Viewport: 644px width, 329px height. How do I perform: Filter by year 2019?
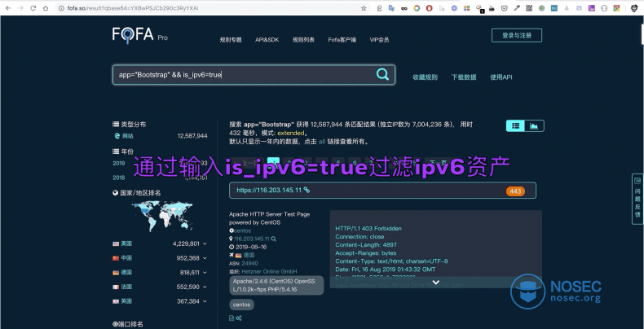tap(119, 163)
